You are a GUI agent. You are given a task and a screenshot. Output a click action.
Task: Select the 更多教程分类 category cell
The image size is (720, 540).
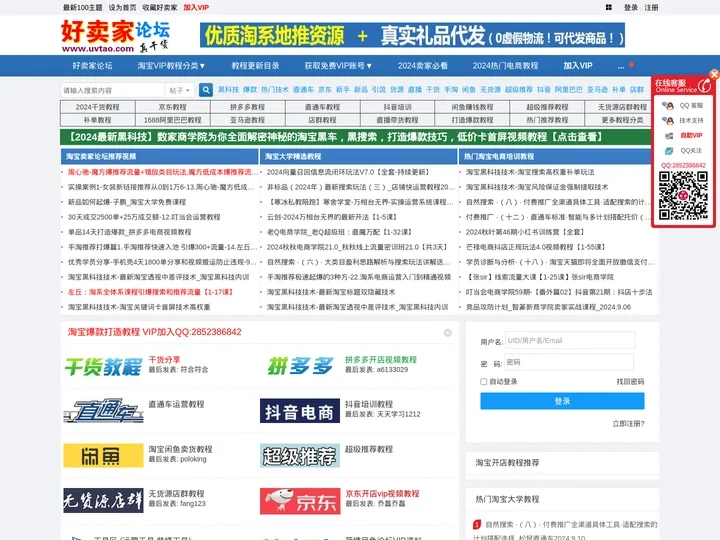(x=622, y=120)
